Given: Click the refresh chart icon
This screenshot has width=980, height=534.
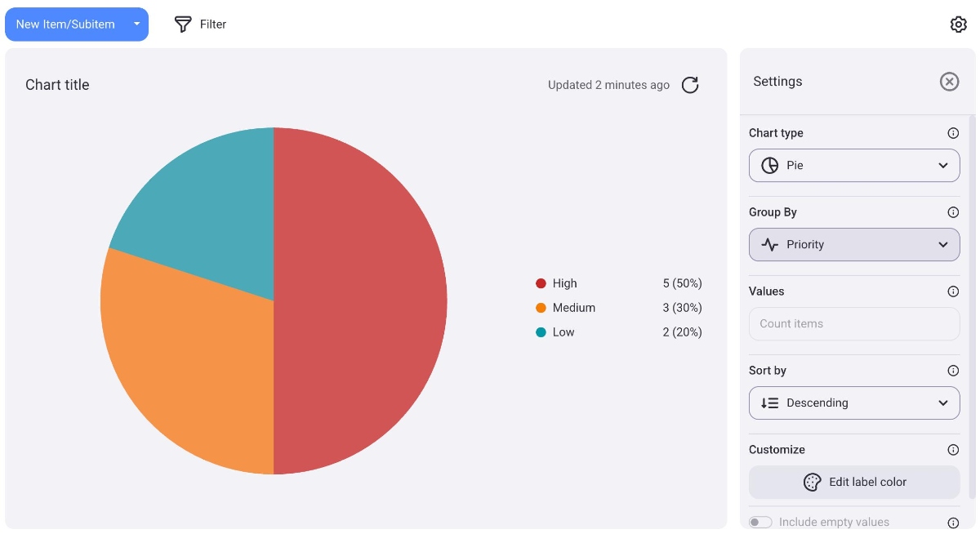Looking at the screenshot, I should [x=690, y=85].
